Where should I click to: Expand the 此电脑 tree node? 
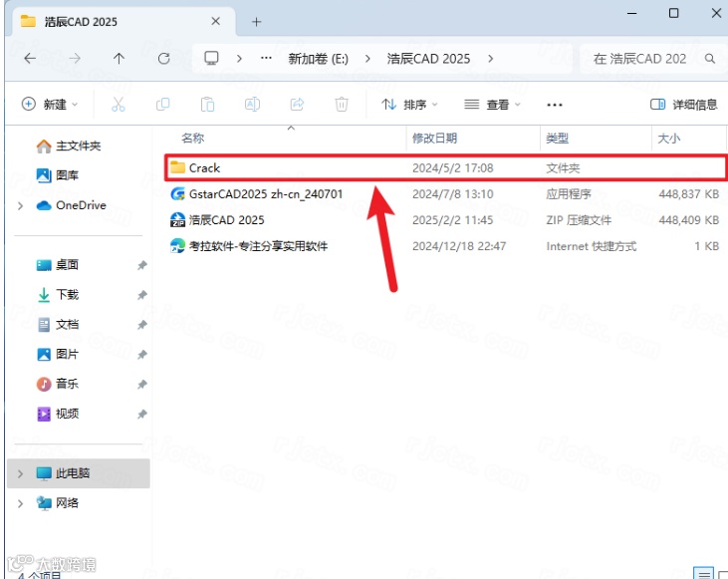[21, 473]
